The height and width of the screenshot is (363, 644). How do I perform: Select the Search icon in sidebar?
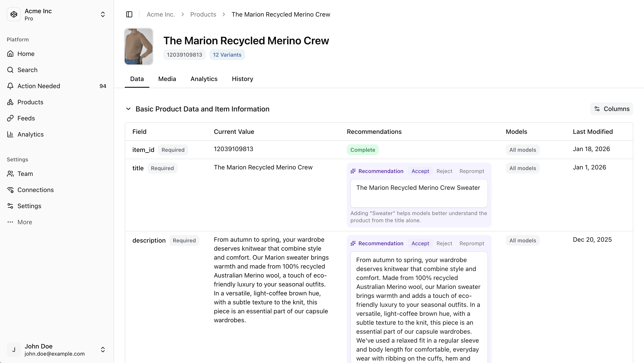(x=10, y=70)
